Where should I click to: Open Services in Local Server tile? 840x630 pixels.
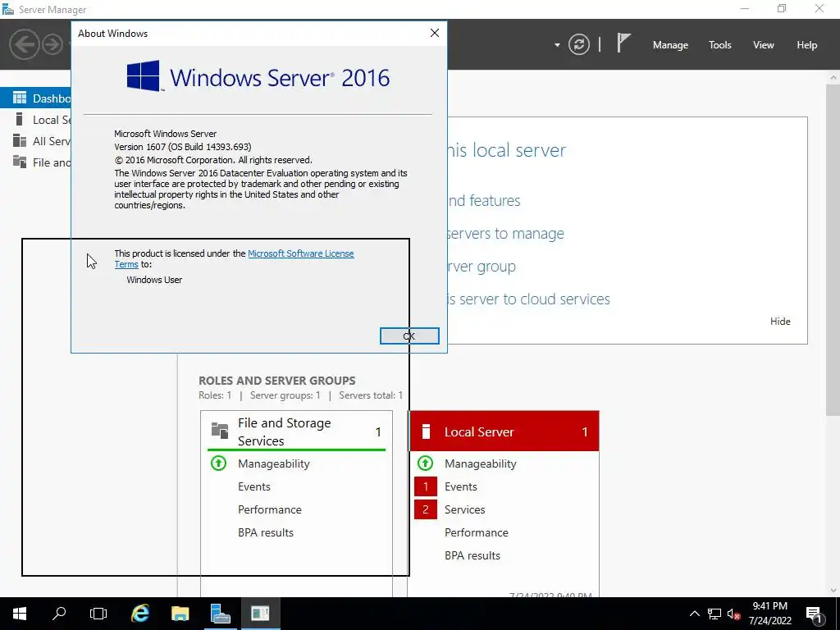464,509
